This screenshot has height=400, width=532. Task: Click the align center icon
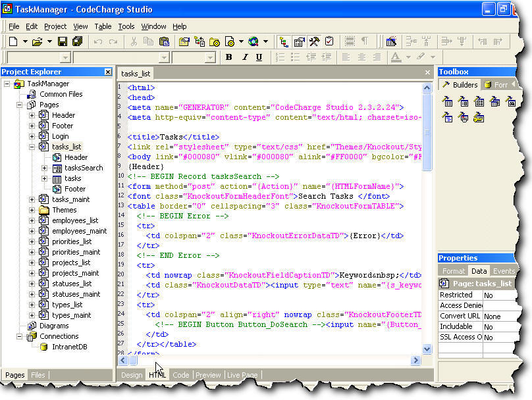point(361,57)
